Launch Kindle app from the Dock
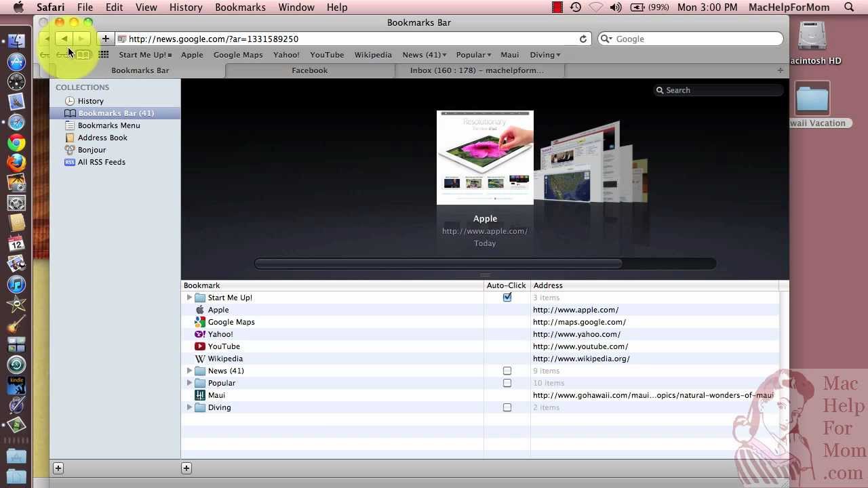 [16, 385]
